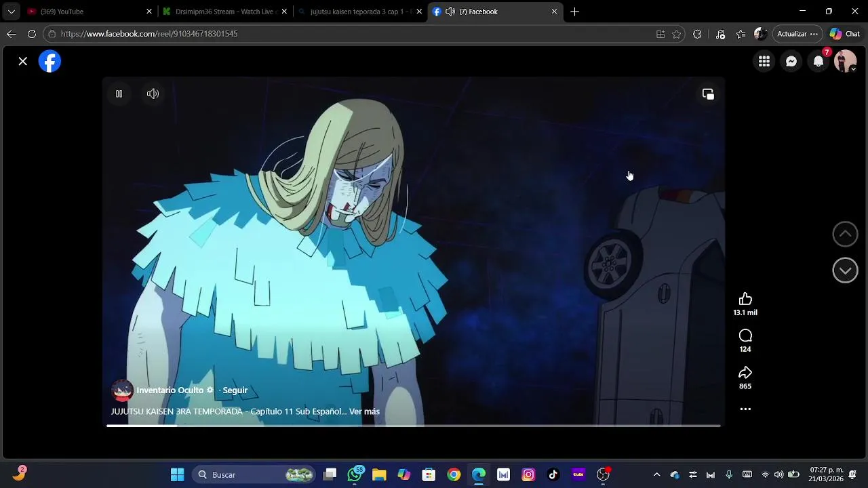Open the clock and calendar
868x488 pixels.
tap(826, 474)
